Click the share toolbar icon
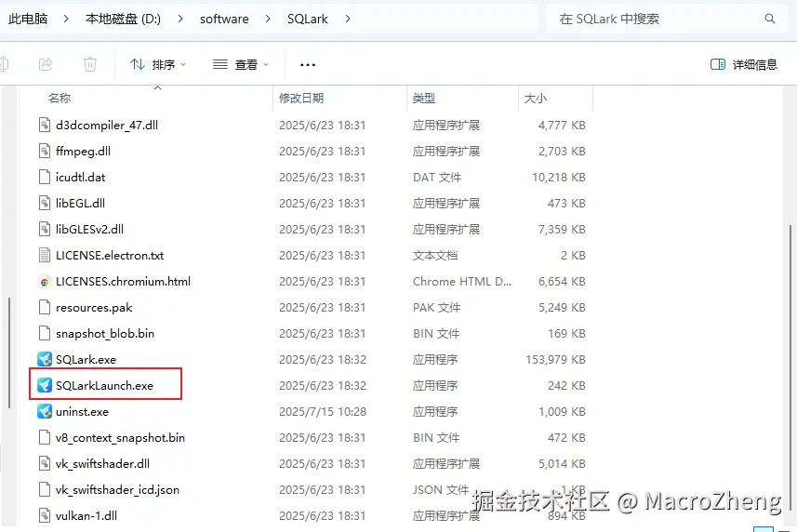The height and width of the screenshot is (532, 797). click(x=46, y=64)
